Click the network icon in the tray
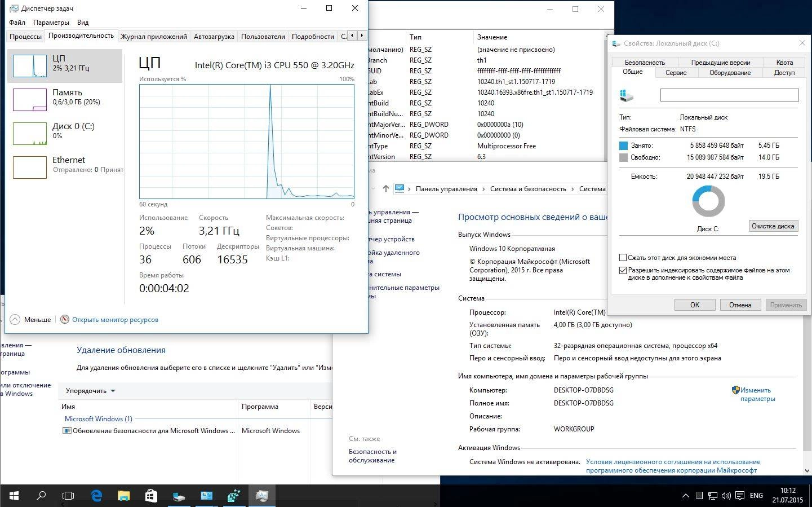 712,496
